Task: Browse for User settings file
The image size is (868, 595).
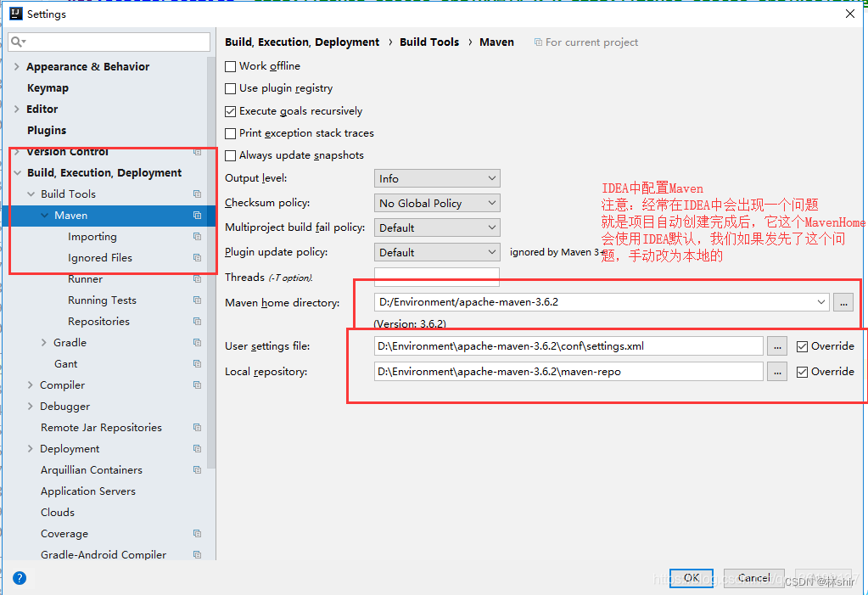Action: tap(777, 346)
